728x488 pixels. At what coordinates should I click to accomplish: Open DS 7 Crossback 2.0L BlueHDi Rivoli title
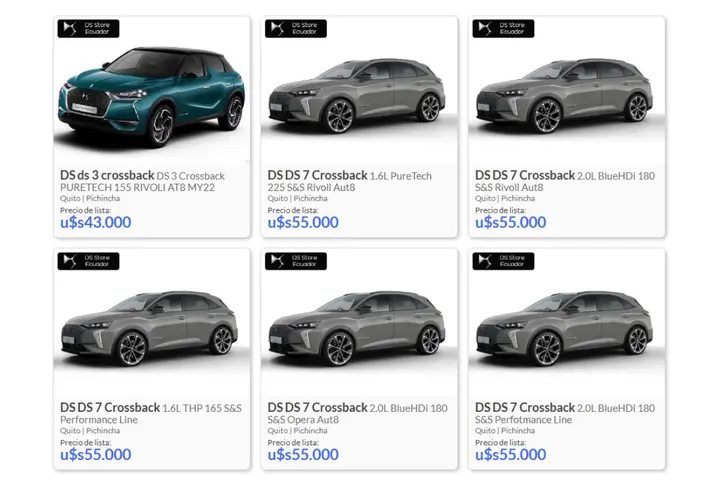tap(565, 181)
